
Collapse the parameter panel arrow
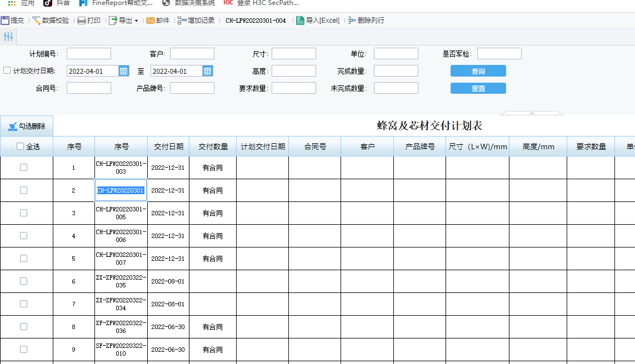[x=532, y=113]
